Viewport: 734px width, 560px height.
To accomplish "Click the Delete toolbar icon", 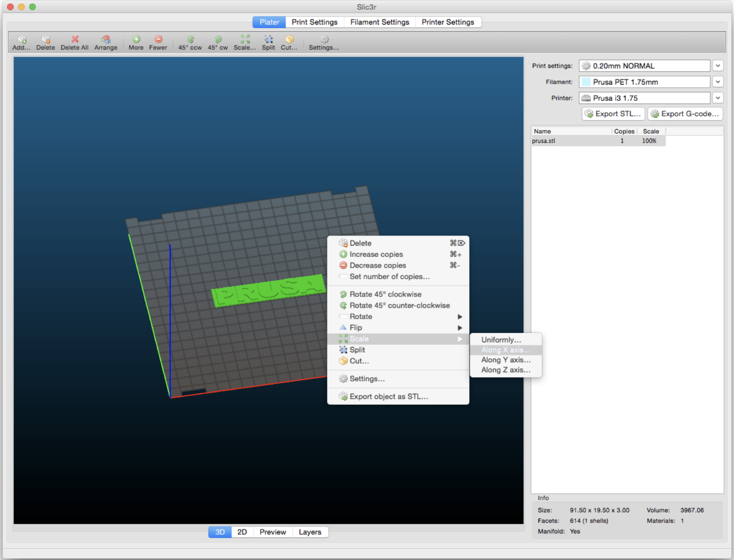I will (45, 43).
